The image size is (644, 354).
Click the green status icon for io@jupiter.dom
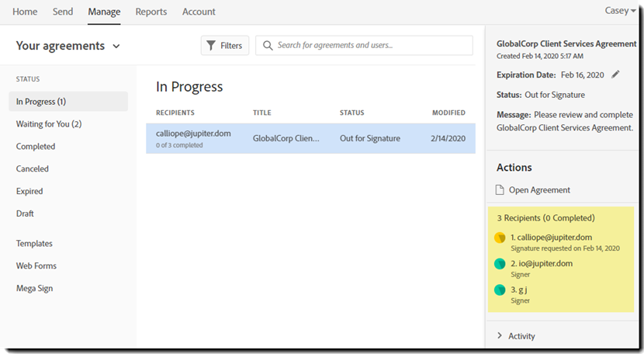(500, 264)
